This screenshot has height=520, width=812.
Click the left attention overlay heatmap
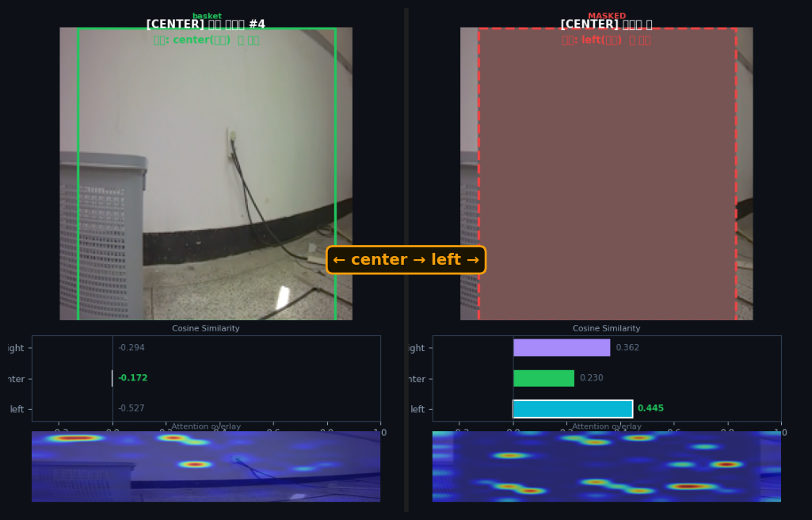tap(206, 466)
